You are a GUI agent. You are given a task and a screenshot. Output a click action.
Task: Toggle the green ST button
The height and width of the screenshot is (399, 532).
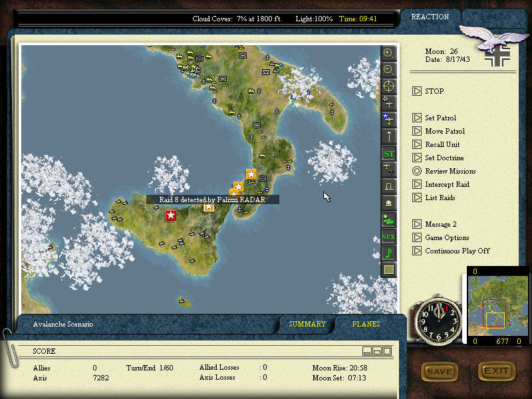[388, 154]
